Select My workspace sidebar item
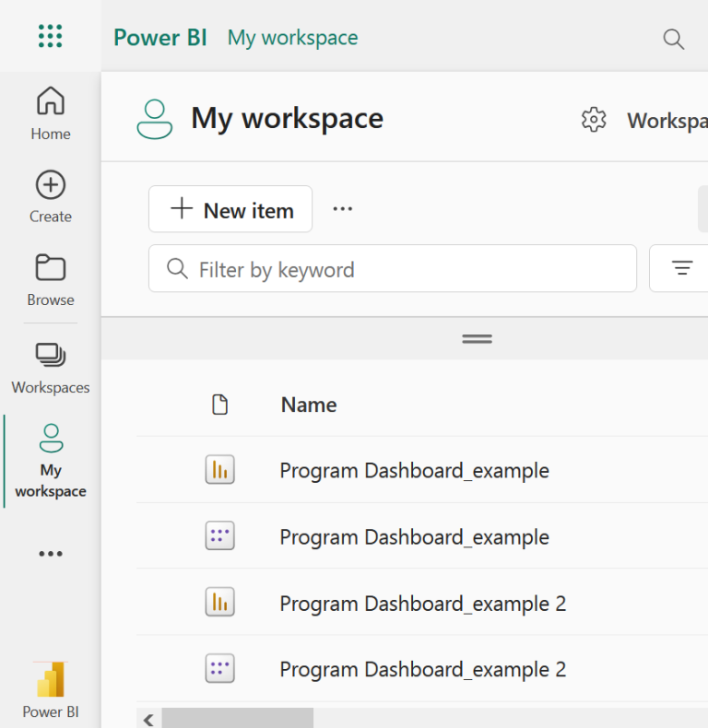Viewport: 708px width, 728px height. tap(51, 461)
